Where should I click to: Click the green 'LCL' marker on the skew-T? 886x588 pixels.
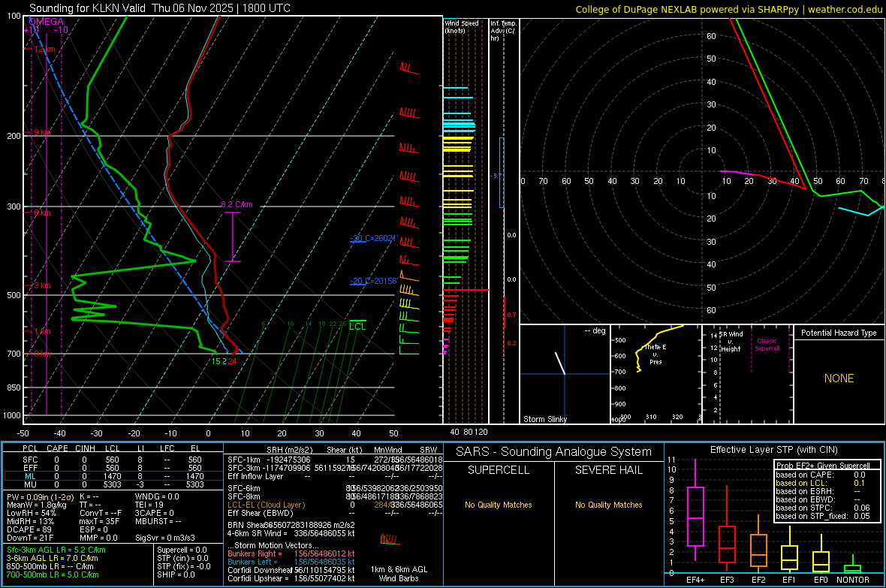click(x=357, y=327)
